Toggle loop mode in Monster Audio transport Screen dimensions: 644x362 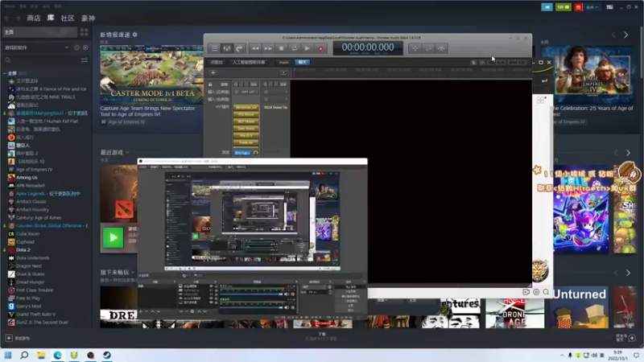[x=294, y=48]
